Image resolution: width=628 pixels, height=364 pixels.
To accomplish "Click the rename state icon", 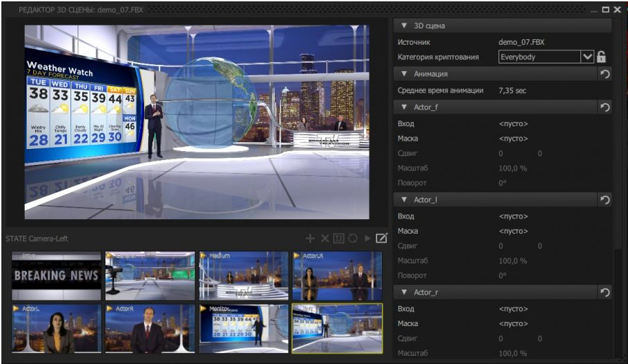I will click(338, 239).
